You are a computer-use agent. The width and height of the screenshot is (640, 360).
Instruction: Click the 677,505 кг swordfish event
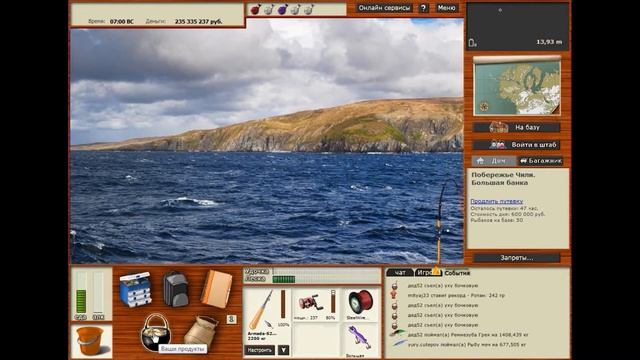(x=467, y=344)
